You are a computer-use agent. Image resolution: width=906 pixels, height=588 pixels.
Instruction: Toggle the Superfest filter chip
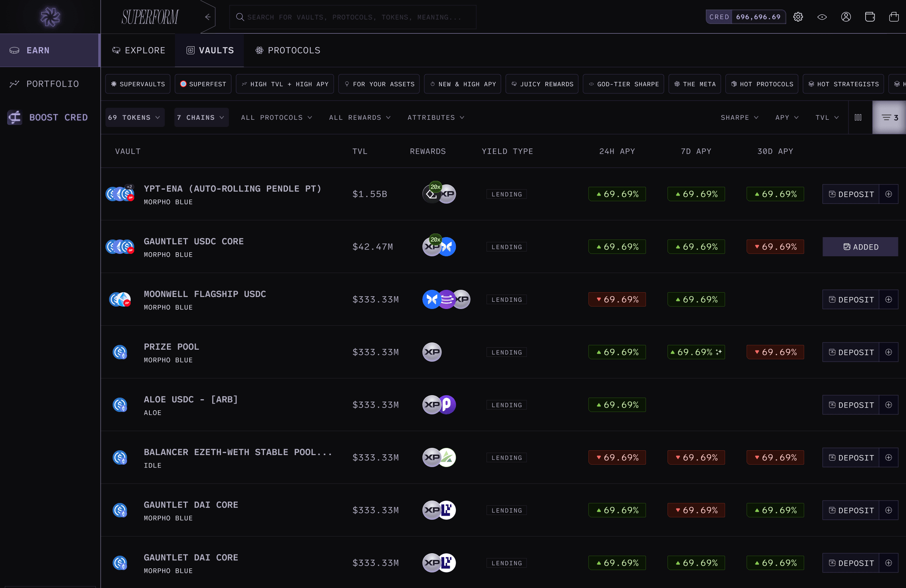(x=203, y=84)
